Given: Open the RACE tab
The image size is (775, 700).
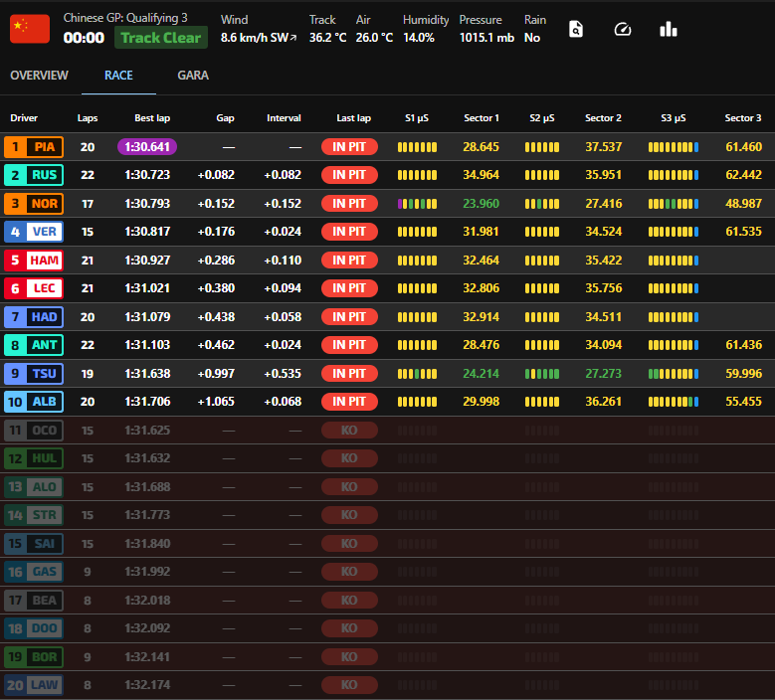Looking at the screenshot, I should (x=118, y=76).
